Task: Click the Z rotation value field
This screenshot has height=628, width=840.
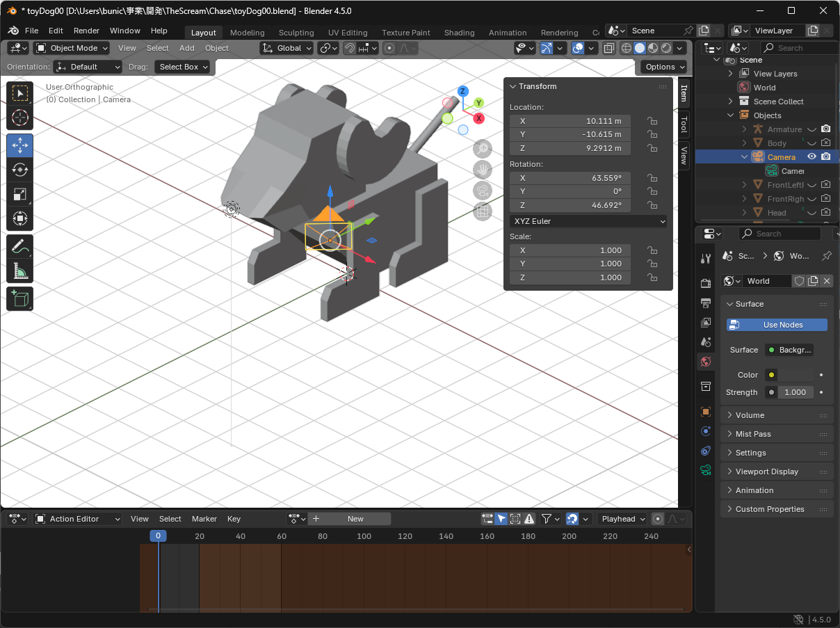Action: (570, 205)
